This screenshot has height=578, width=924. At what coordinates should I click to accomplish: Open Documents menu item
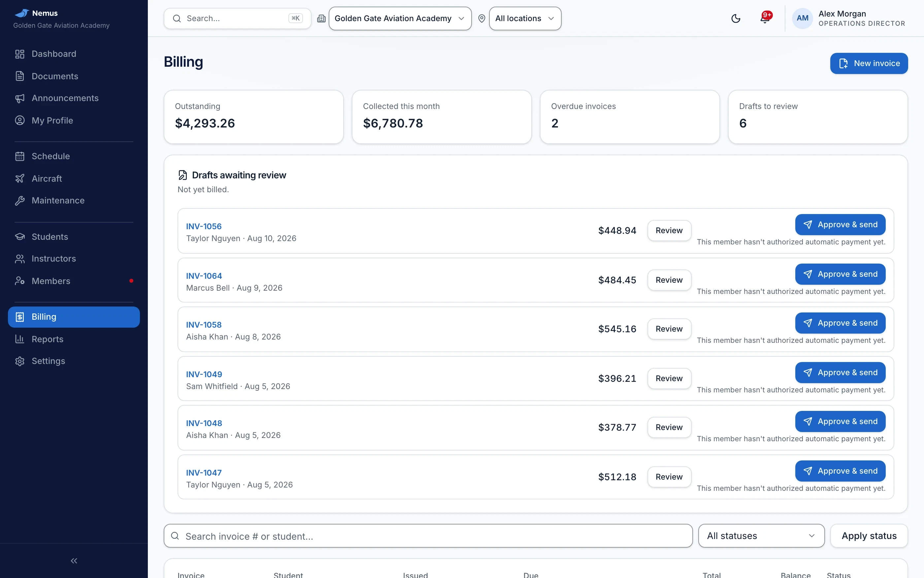click(74, 76)
